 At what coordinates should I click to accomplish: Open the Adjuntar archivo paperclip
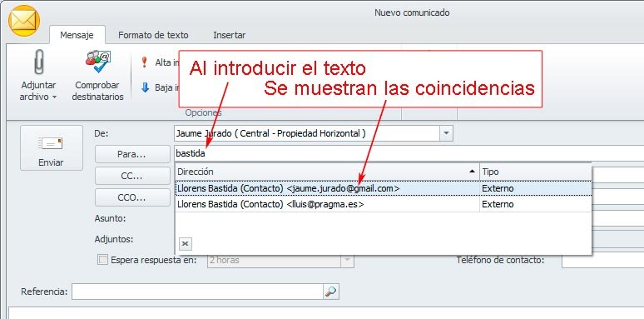point(38,62)
